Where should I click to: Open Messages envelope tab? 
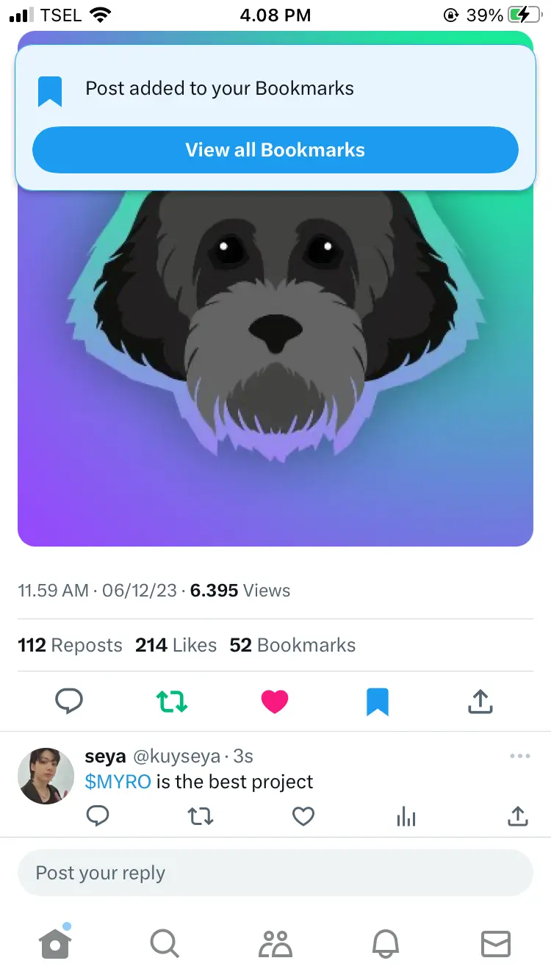[x=496, y=943]
